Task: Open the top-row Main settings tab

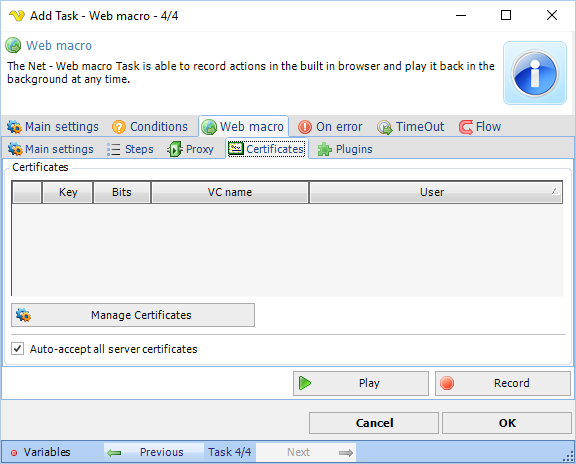Action: point(53,127)
